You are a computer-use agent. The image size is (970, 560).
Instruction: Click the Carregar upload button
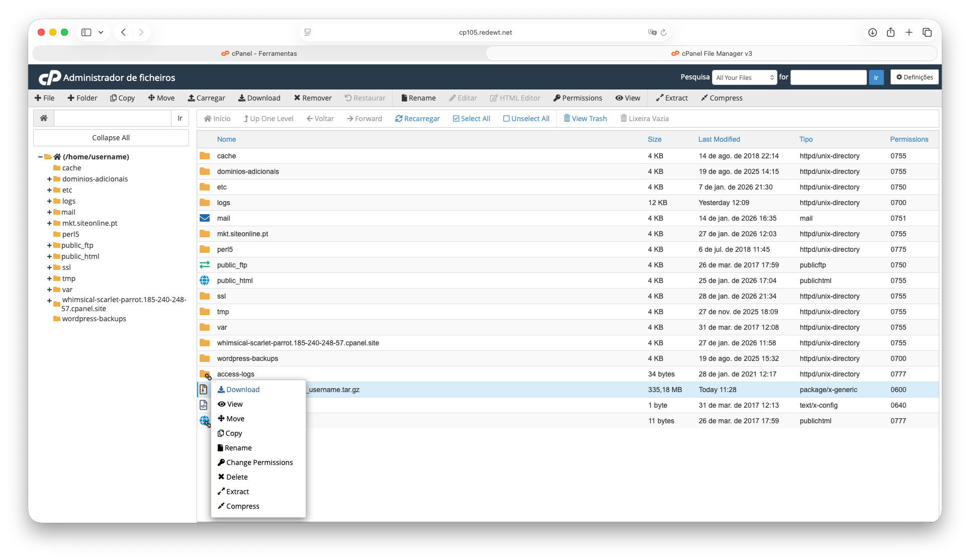tap(206, 98)
